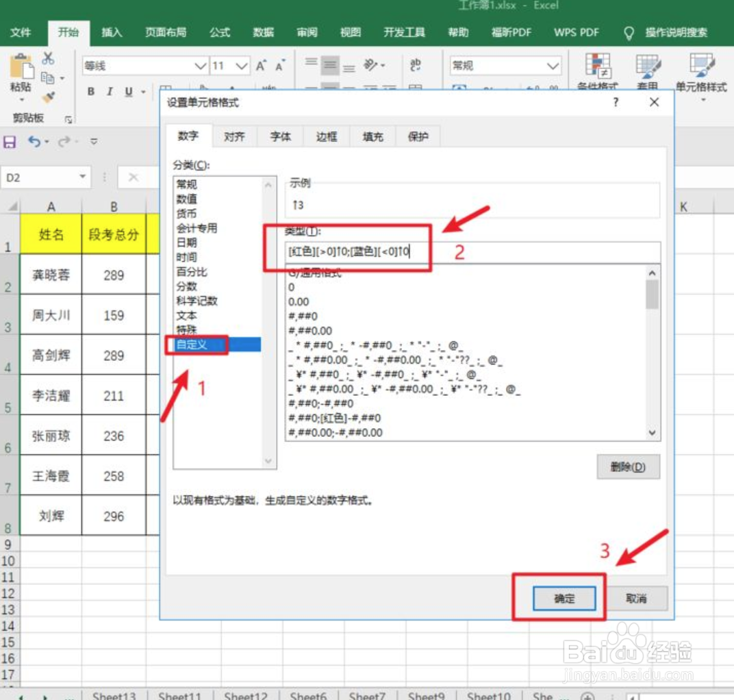Open the number format dropdown showing 常规
Image resolution: width=734 pixels, height=700 pixels.
[553, 66]
